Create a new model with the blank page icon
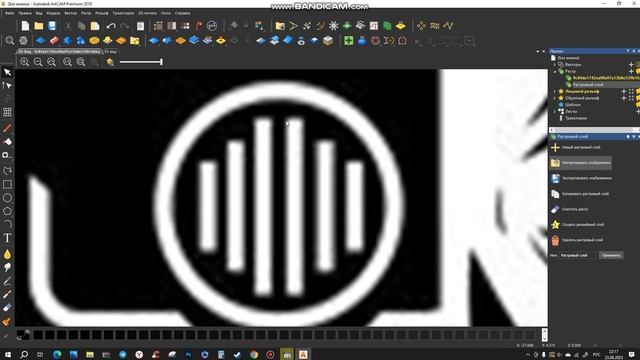Viewport: 640px width, 360px height. coord(25,26)
